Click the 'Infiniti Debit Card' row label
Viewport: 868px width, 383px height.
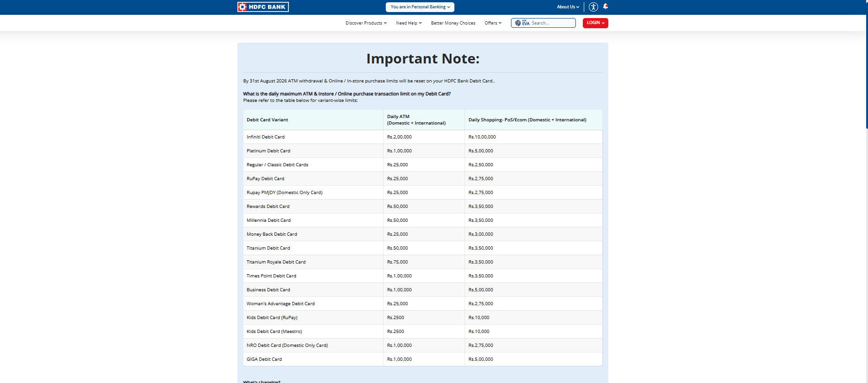pos(266,137)
